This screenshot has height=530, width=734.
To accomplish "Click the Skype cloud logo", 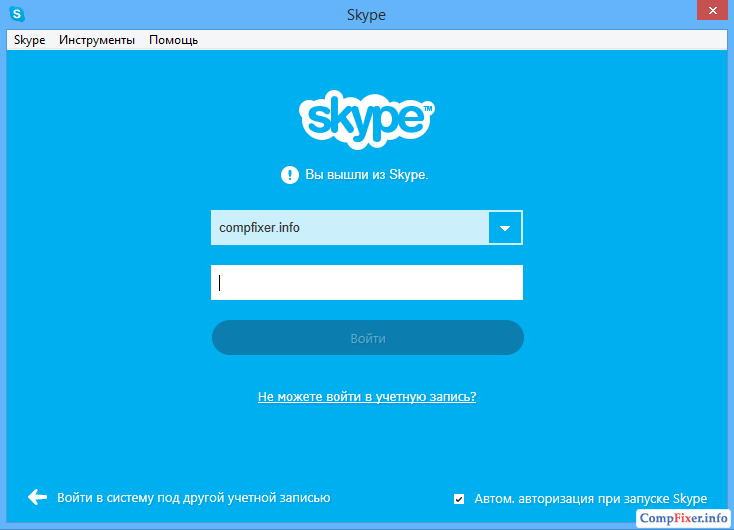I will (367, 119).
